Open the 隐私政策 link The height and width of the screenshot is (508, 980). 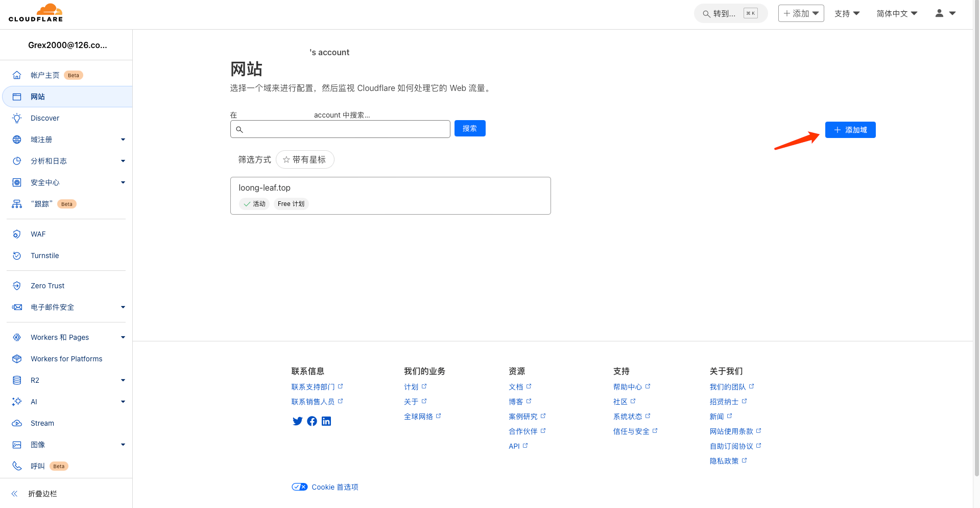coord(728,461)
